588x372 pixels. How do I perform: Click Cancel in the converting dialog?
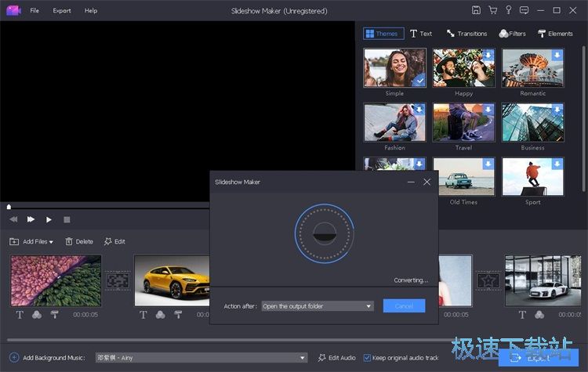[x=404, y=305]
